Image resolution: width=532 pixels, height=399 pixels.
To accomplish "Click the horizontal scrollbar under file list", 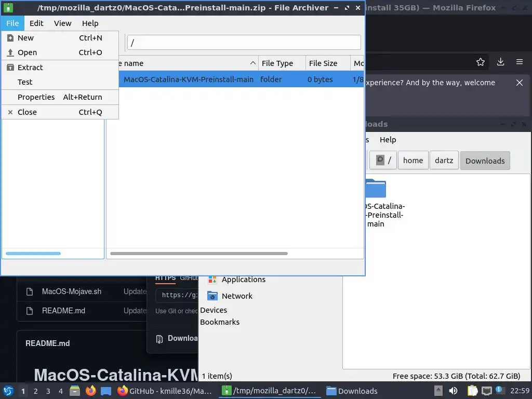I will [x=199, y=254].
